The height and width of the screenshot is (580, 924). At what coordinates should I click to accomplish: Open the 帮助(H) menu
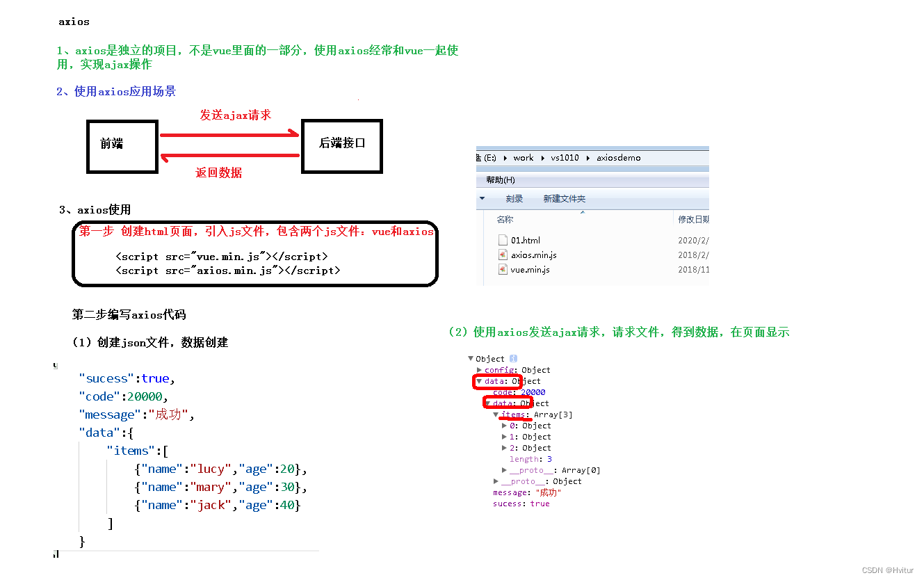point(501,179)
